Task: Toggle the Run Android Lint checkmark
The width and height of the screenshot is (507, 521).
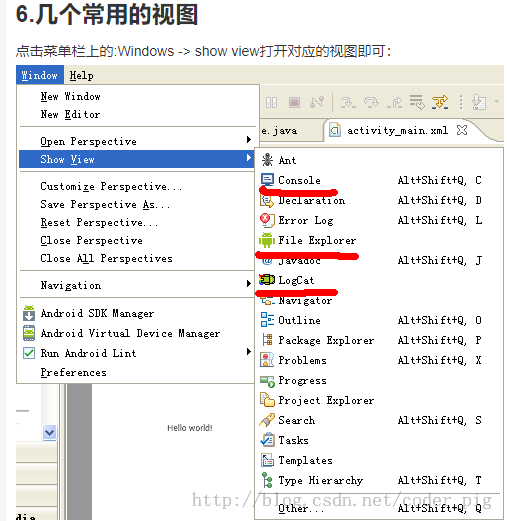Action: coord(29,353)
